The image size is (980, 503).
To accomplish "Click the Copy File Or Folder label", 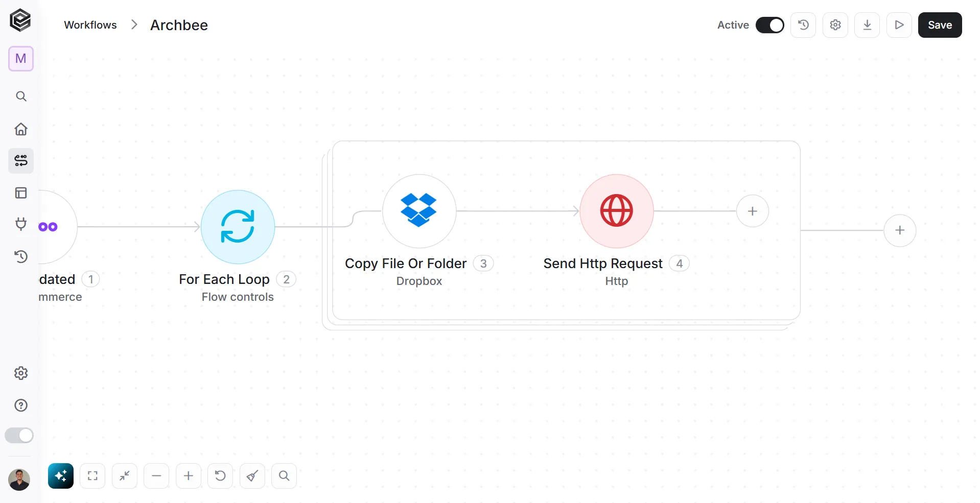I will (406, 264).
